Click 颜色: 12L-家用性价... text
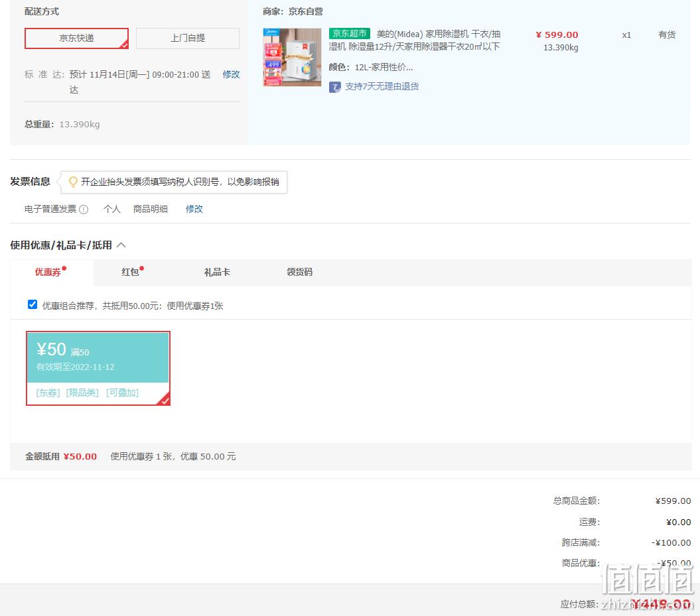 [370, 68]
